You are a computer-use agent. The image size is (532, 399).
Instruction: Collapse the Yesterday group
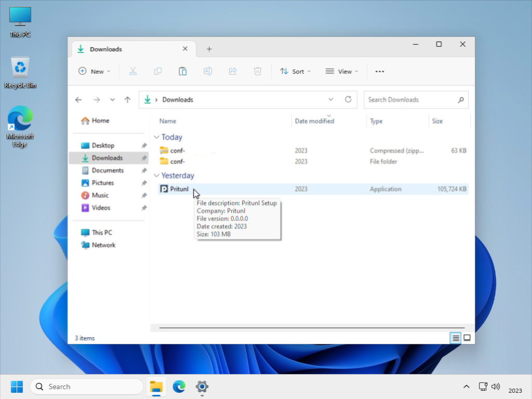click(x=156, y=176)
